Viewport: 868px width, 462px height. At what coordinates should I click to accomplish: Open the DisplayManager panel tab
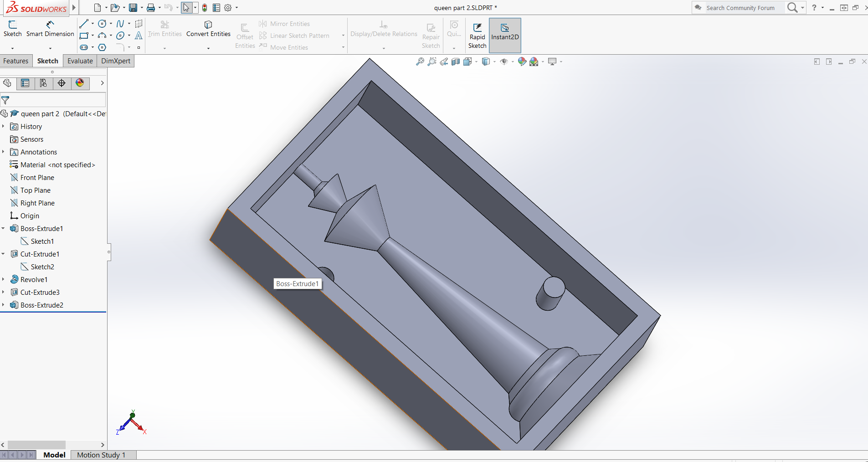(80, 83)
